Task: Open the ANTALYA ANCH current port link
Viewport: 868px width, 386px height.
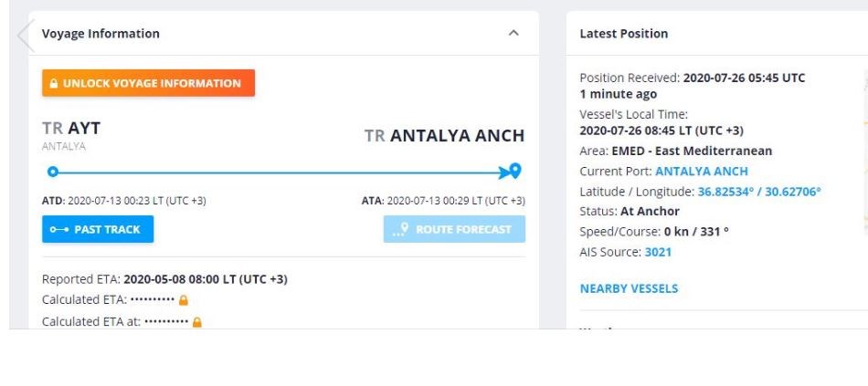Action: coord(701,171)
